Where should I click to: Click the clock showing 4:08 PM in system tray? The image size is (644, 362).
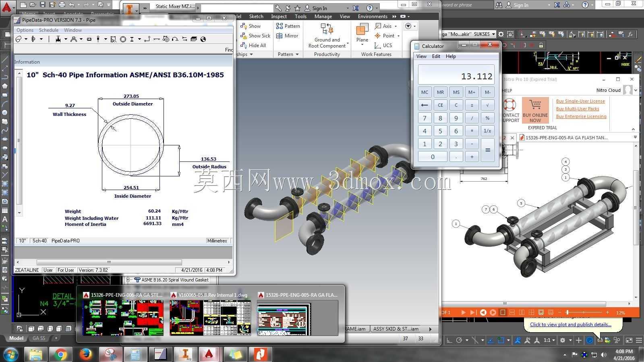coord(624,352)
